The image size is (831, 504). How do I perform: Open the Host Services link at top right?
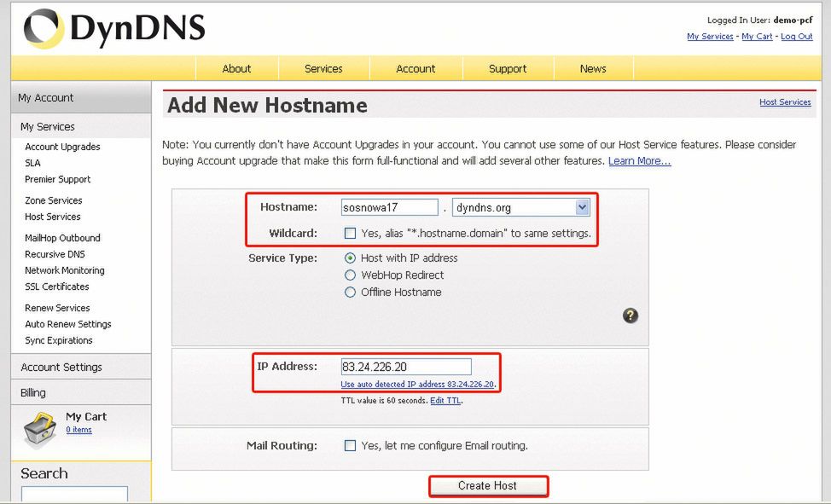pos(785,101)
